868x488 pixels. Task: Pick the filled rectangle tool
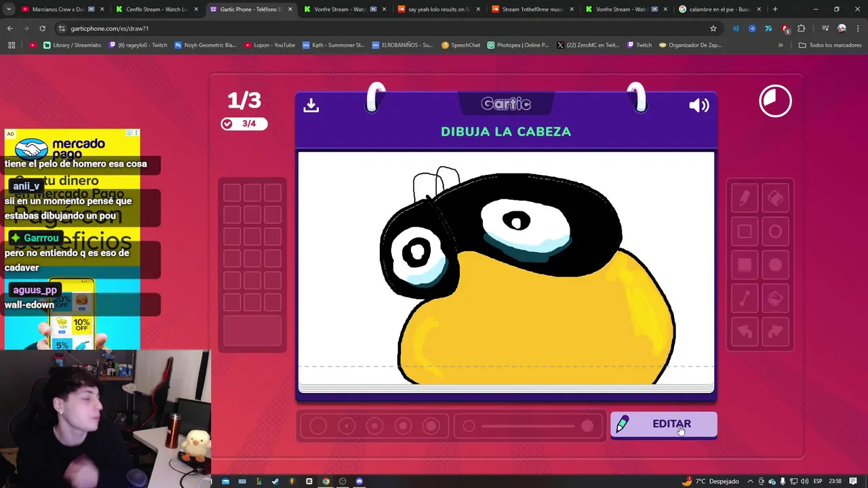[x=744, y=265]
